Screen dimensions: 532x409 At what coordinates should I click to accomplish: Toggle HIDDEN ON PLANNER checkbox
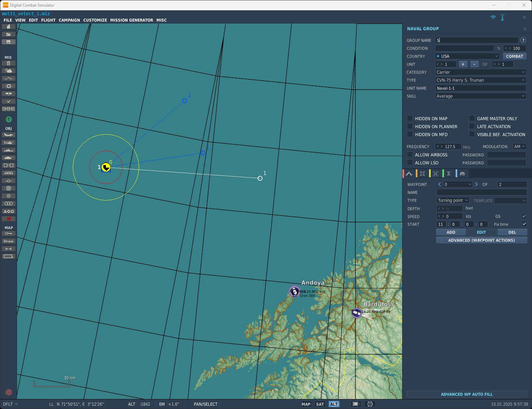pos(410,126)
